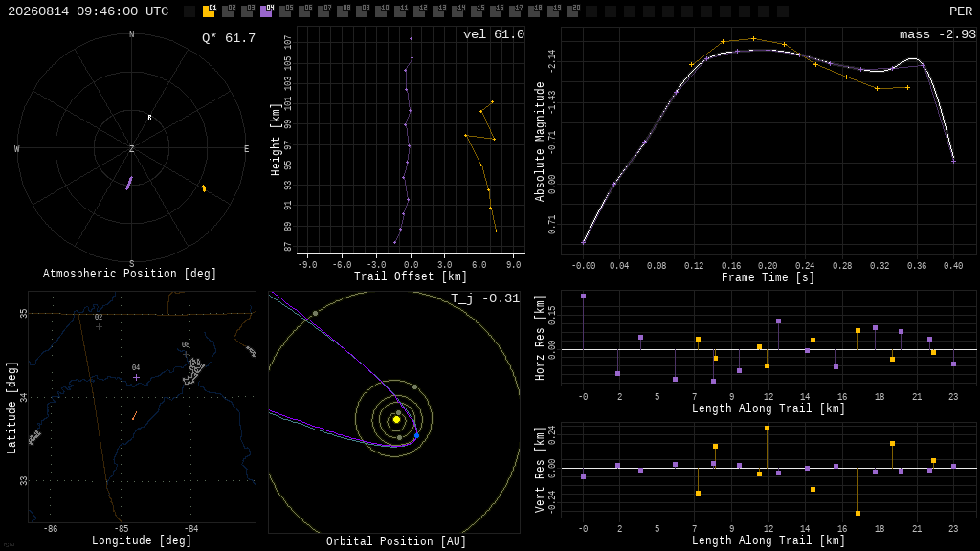
Task: Click station 04 cross marker on map
Action: (136, 377)
